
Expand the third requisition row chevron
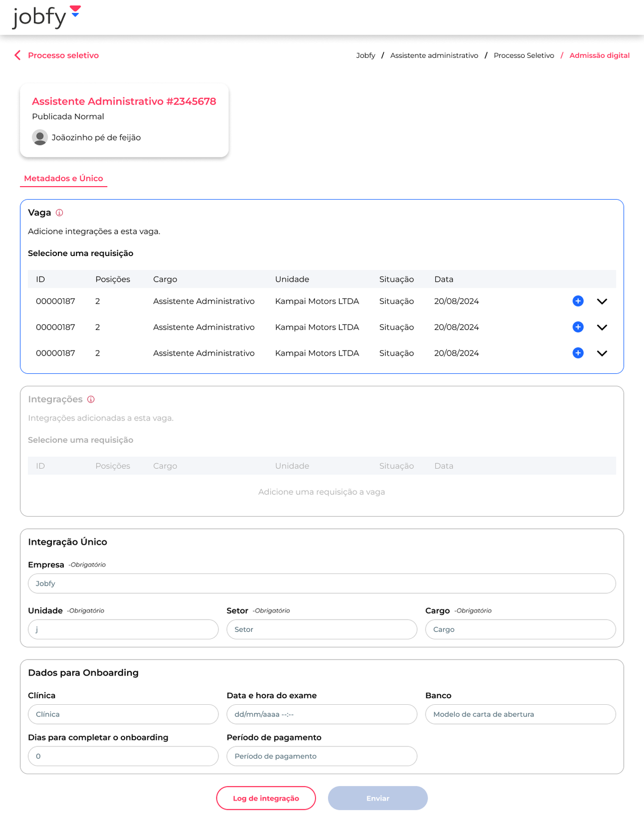pos(602,353)
